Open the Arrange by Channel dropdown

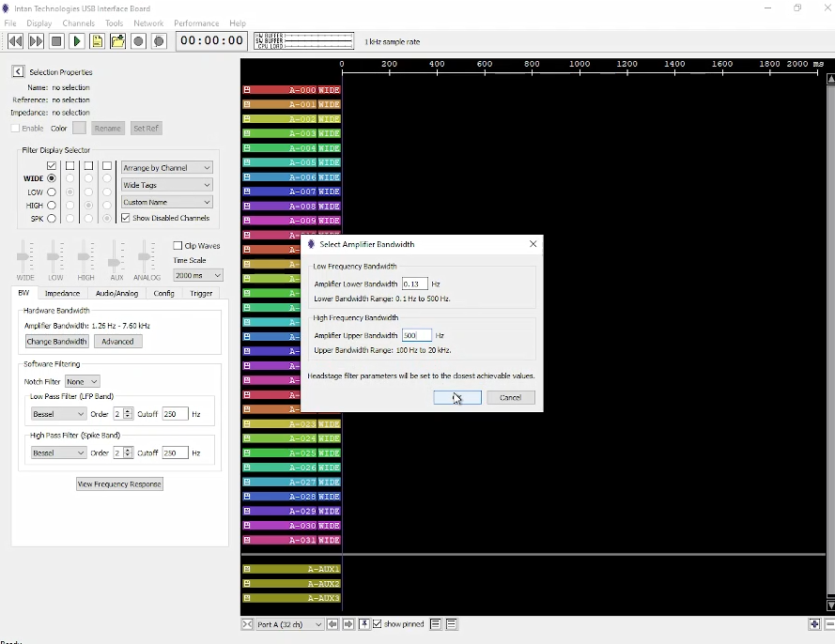(x=167, y=168)
